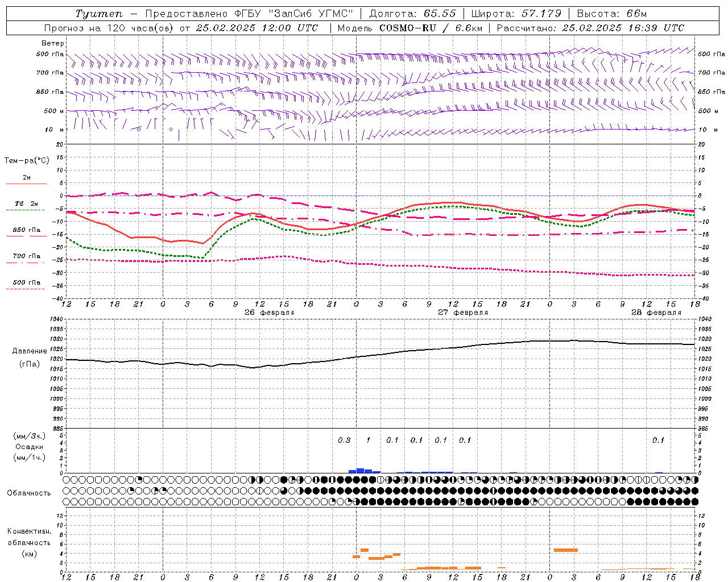The image size is (728, 582).
Task: Click the "Рассчитано: 25.02.2025 16:39 UTC" timestamp
Action: point(590,27)
